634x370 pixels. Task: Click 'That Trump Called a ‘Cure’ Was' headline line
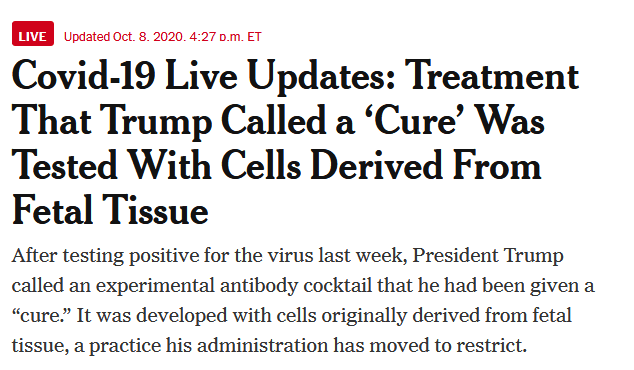tap(278, 121)
